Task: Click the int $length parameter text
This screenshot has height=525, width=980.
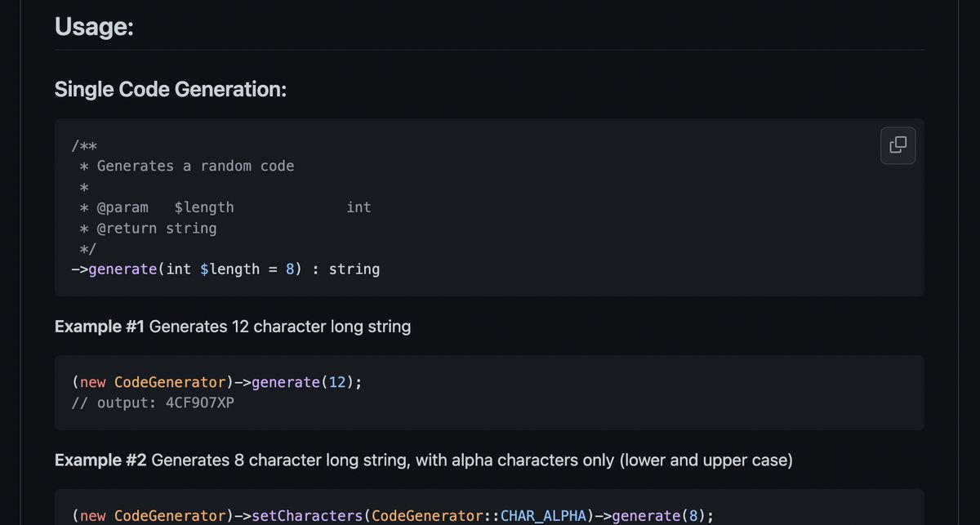Action: [211, 269]
